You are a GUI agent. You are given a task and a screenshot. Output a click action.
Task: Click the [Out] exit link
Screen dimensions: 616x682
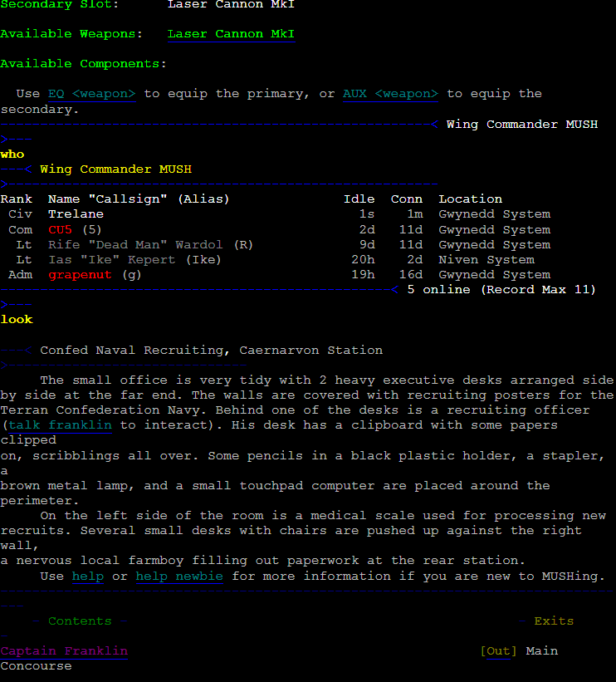(498, 650)
